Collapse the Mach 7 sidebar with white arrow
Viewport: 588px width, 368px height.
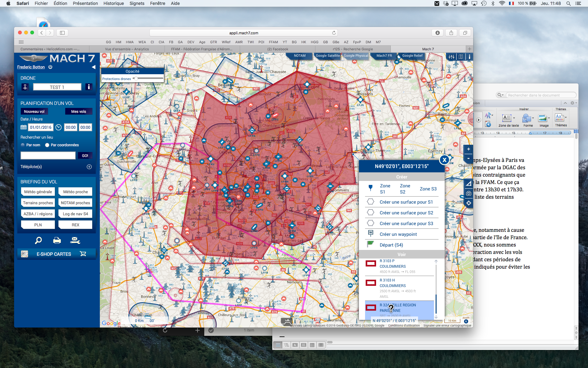click(x=93, y=67)
